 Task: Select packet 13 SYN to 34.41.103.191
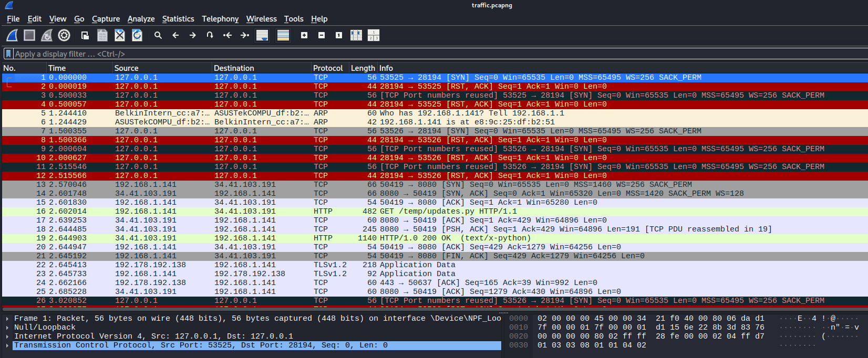pos(435,184)
